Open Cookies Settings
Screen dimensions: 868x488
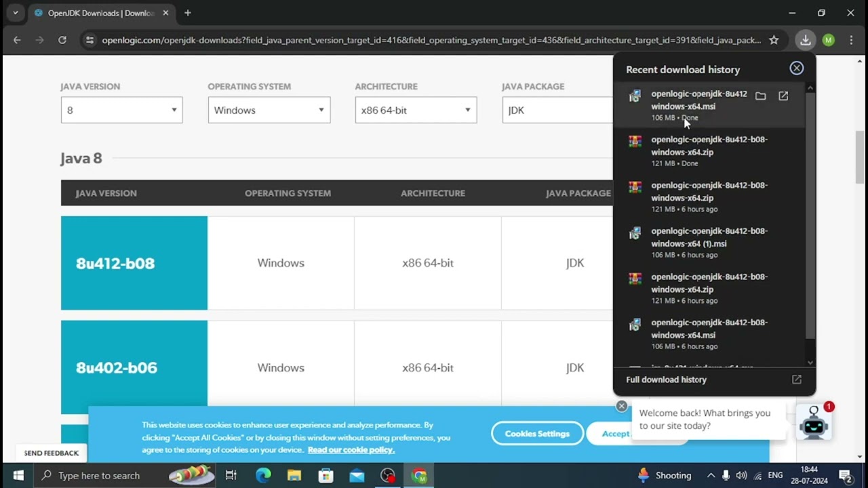click(x=537, y=434)
